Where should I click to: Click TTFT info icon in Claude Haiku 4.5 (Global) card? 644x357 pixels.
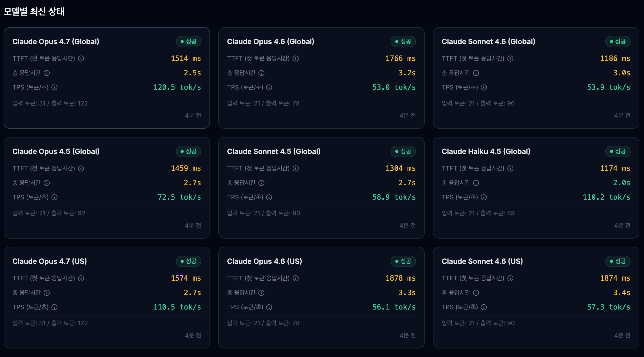click(x=510, y=168)
